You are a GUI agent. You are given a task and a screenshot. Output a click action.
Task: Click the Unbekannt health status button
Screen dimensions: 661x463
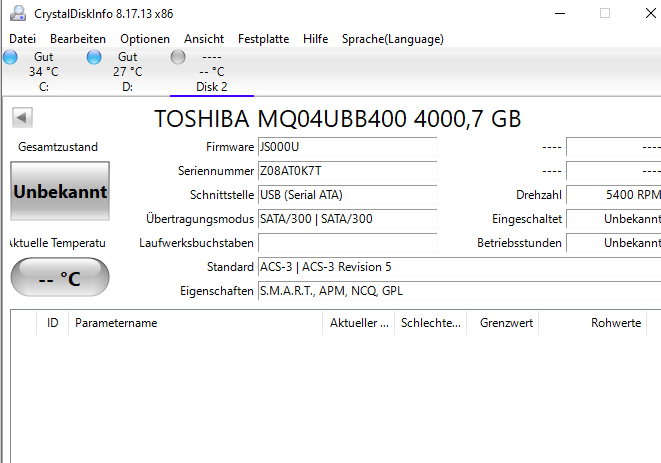[60, 191]
